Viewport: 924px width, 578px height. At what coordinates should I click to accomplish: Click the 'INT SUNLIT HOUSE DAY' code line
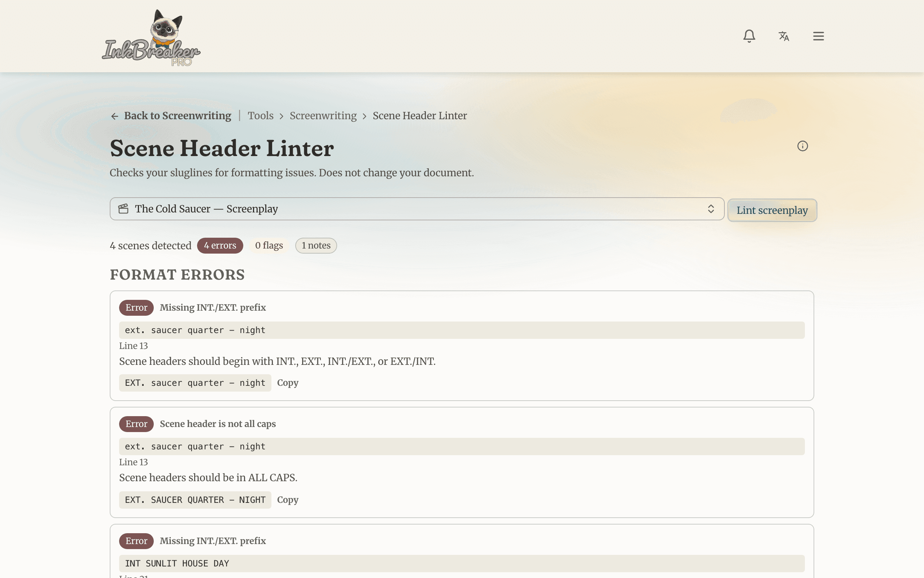(x=462, y=564)
